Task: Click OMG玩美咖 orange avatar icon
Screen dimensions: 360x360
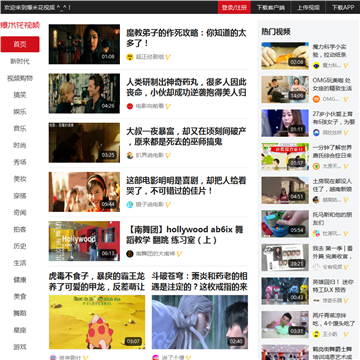Action: click(x=316, y=99)
